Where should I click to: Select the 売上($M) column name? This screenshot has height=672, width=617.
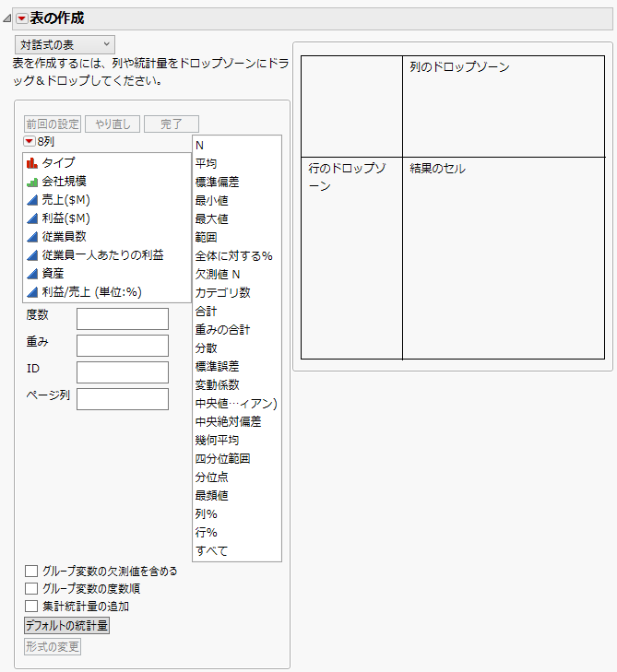click(66, 200)
